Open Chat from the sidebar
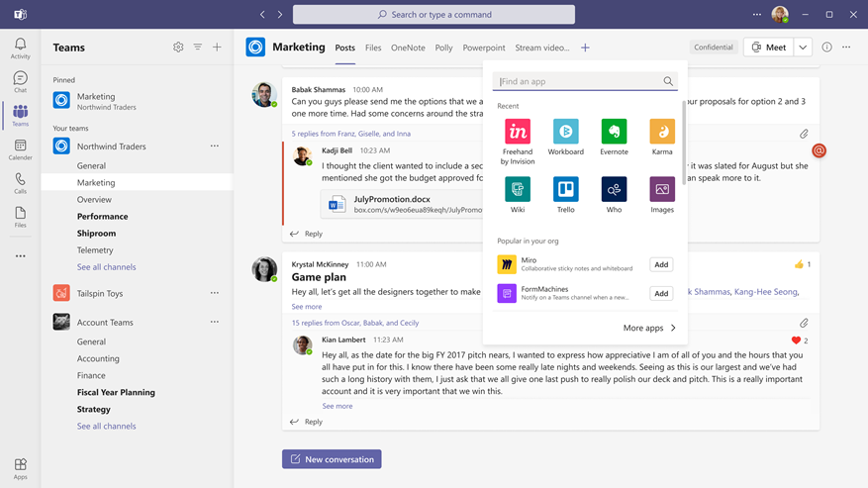868x488 pixels. click(x=20, y=82)
